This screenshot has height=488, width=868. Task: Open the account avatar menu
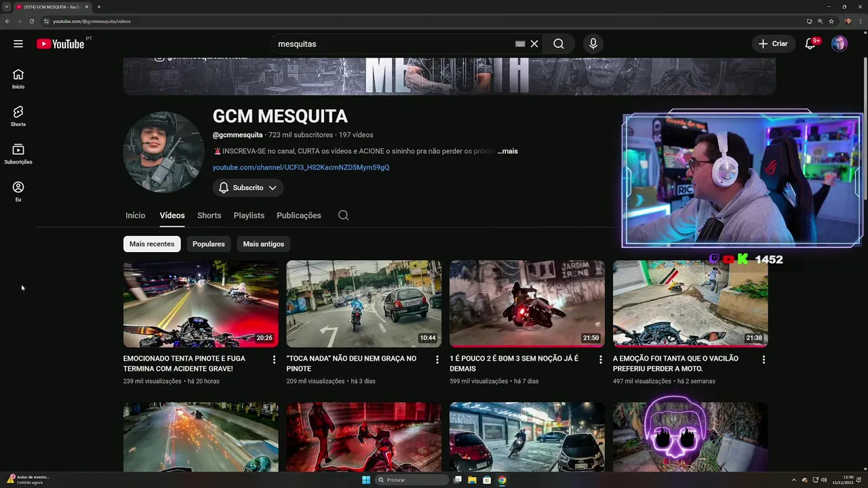[840, 43]
